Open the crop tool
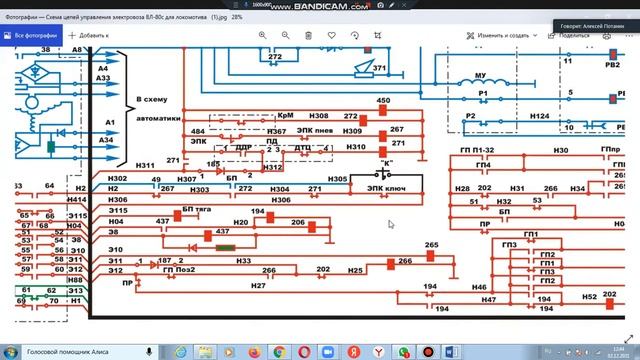640x360 pixels. tap(378, 36)
